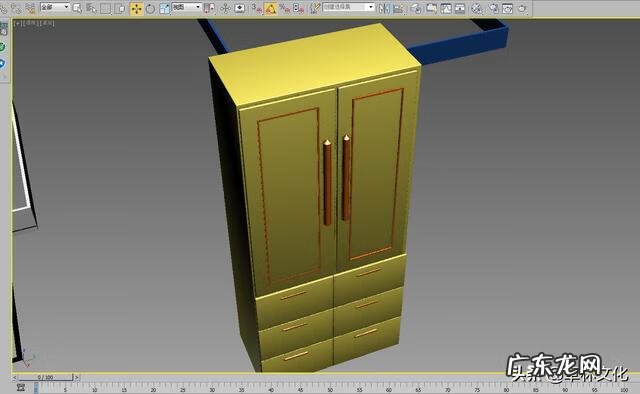
Task: Click the Select and Manipulate icon
Action: [225, 9]
